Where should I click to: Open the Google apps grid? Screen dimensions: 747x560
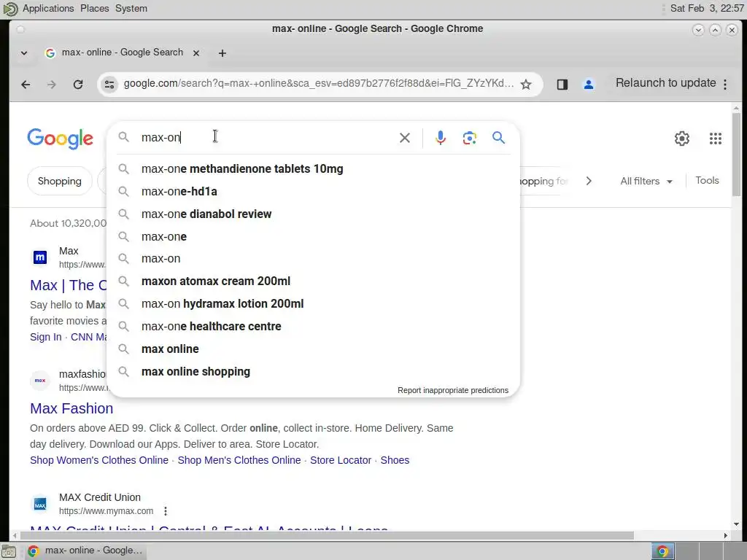(716, 139)
